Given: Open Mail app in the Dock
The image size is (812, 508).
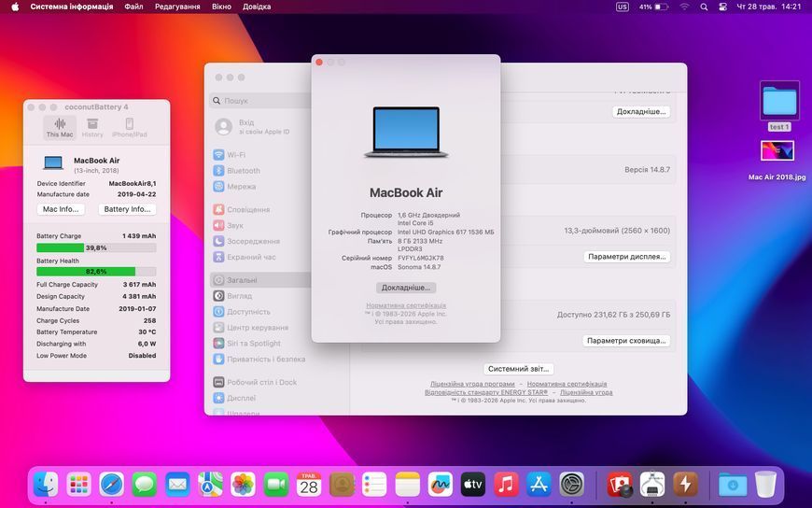Looking at the screenshot, I should [177, 485].
